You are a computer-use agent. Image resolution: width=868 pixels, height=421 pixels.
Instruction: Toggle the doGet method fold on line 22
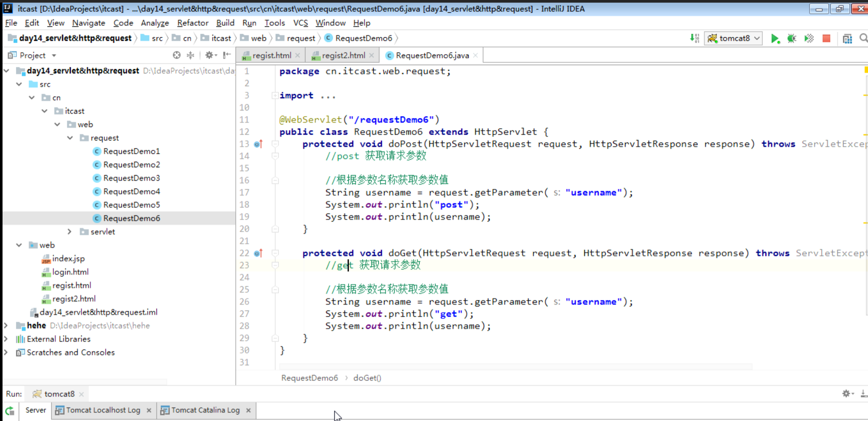[x=275, y=253]
